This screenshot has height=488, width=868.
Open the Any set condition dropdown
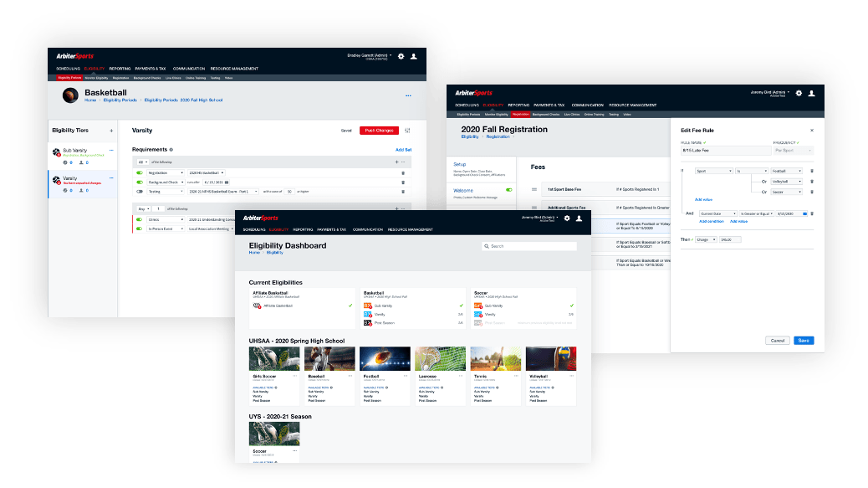[143, 208]
